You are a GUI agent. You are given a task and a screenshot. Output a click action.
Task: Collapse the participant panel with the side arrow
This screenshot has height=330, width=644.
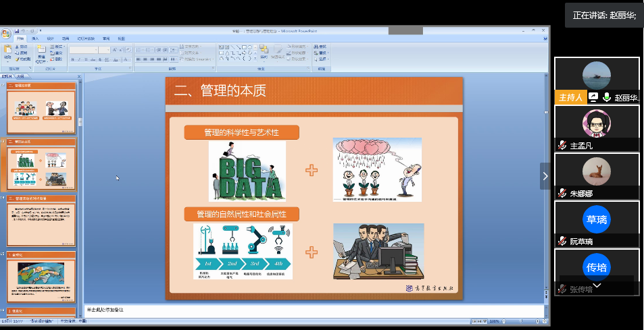click(x=545, y=176)
